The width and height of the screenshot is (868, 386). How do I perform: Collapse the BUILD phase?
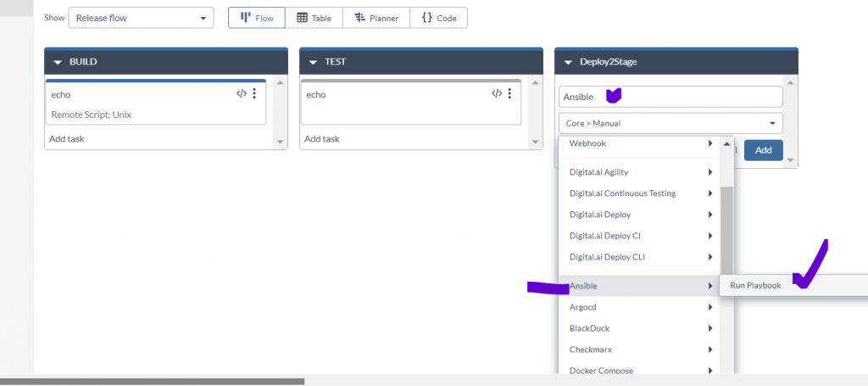(x=58, y=62)
